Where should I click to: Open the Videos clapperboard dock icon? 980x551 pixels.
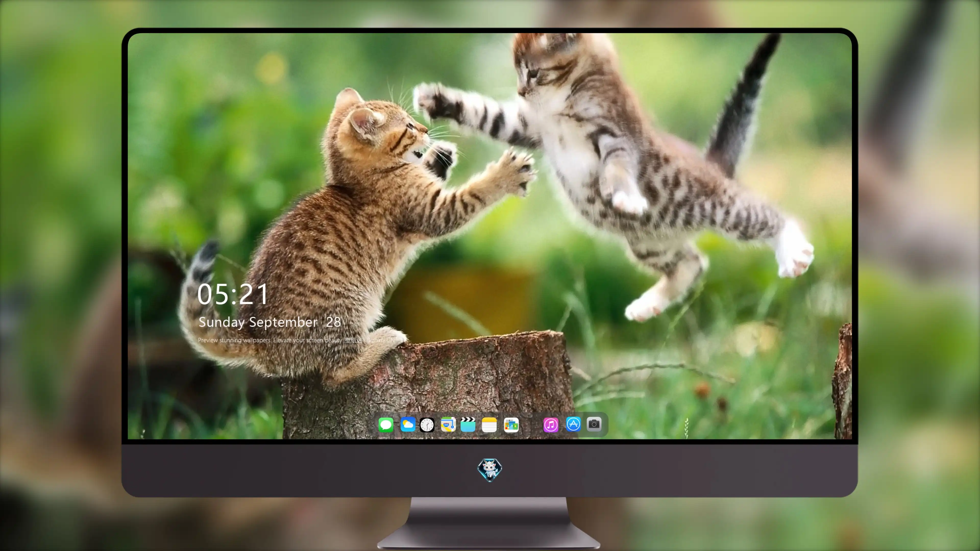468,424
